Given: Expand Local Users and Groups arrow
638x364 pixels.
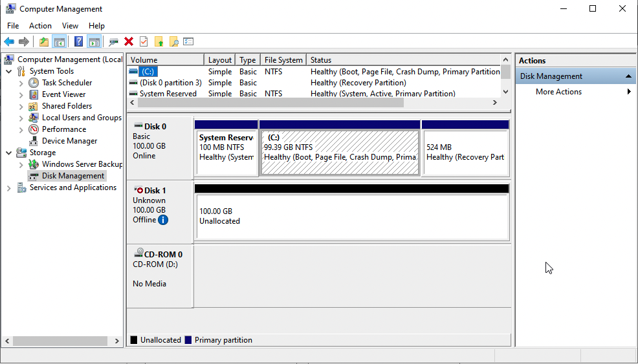Looking at the screenshot, I should (x=21, y=118).
